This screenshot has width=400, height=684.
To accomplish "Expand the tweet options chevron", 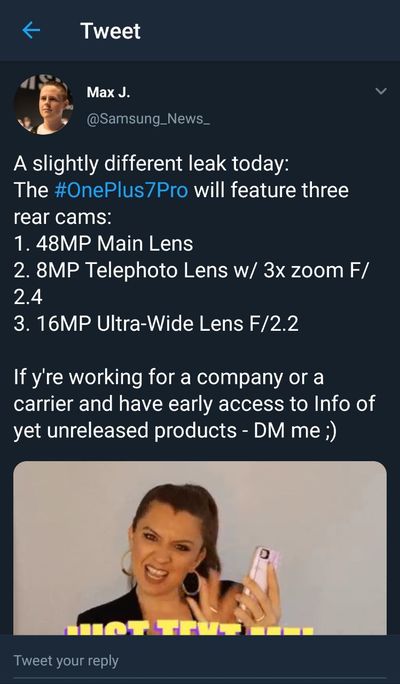I will (381, 92).
